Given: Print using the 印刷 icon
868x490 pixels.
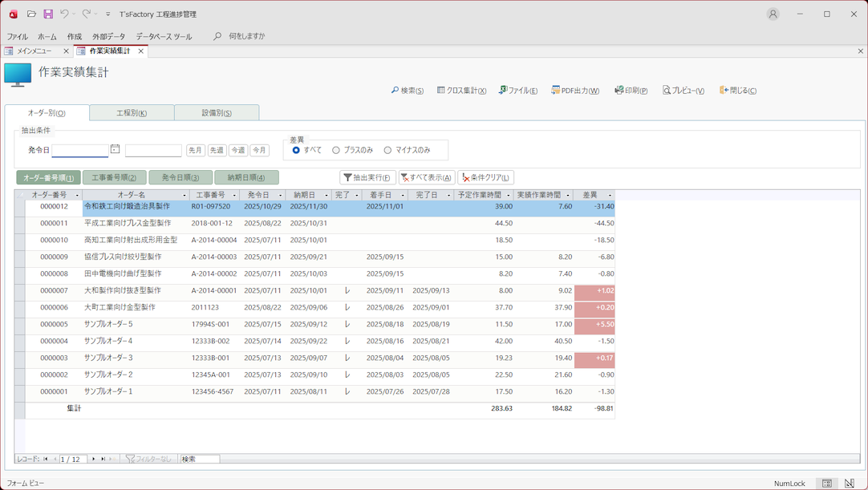Looking at the screenshot, I should coord(631,91).
